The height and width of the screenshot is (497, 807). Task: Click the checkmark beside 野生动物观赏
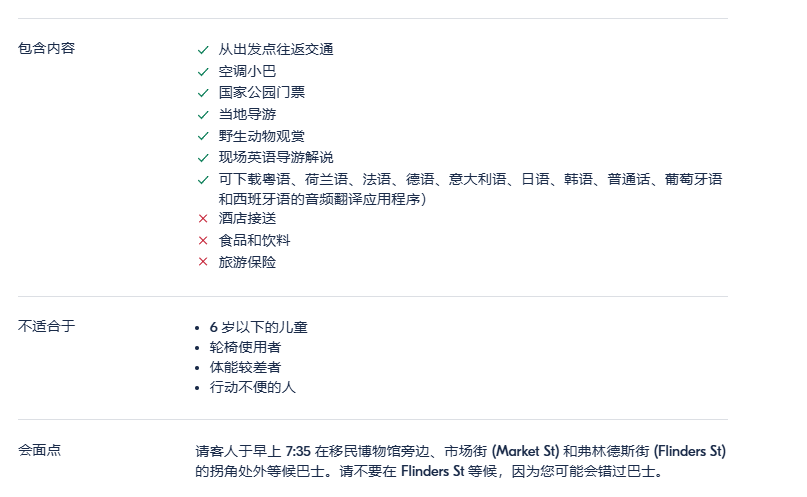coord(203,136)
